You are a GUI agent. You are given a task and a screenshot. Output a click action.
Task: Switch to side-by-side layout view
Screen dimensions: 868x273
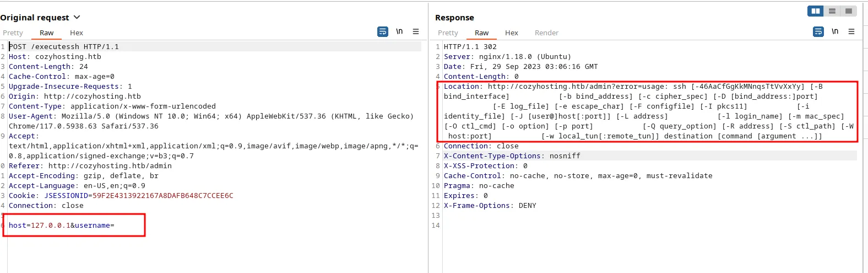(x=816, y=11)
